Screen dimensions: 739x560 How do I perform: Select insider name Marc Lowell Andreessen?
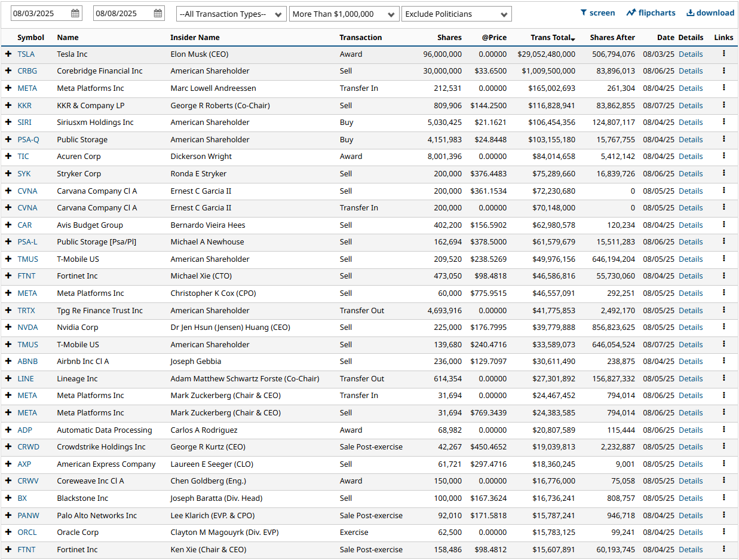pos(213,88)
